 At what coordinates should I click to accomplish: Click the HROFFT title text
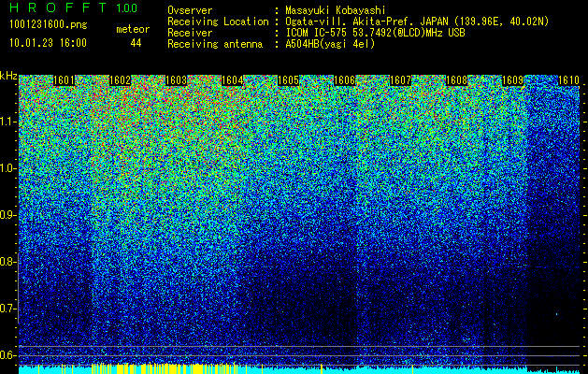click(x=59, y=7)
